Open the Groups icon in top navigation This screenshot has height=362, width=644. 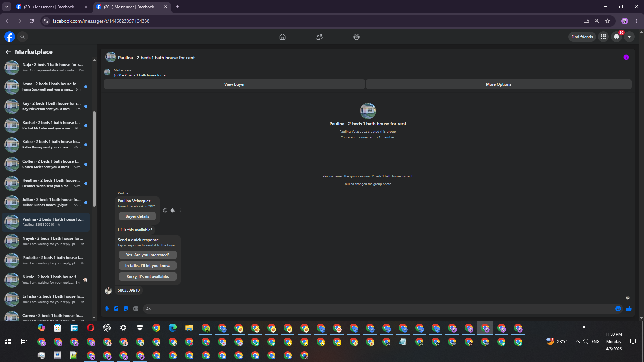[x=356, y=37]
